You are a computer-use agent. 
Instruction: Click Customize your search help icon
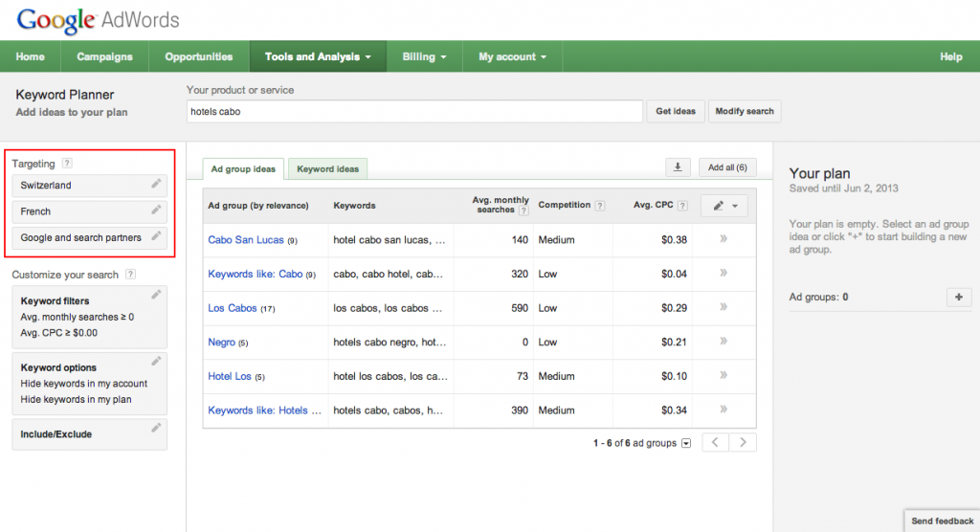tap(130, 274)
